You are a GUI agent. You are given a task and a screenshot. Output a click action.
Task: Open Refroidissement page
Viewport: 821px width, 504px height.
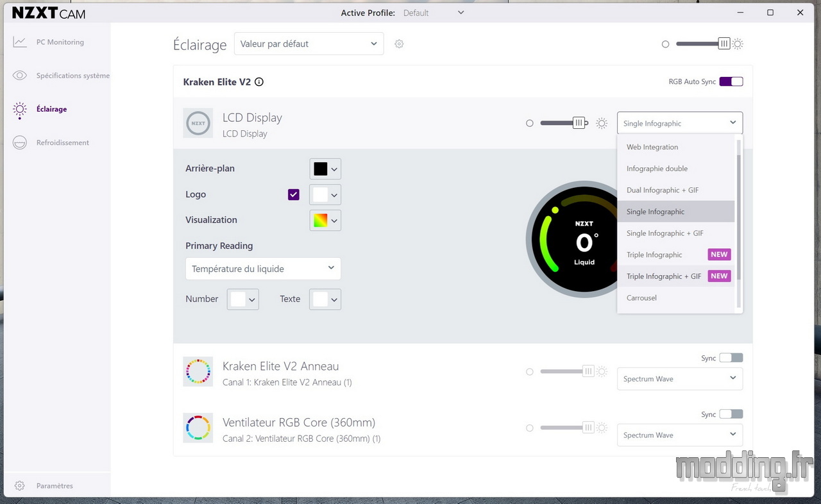click(62, 143)
